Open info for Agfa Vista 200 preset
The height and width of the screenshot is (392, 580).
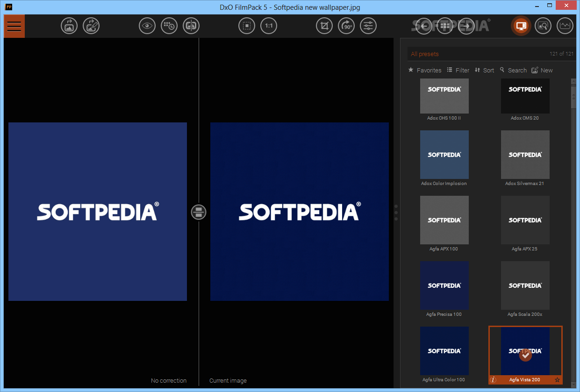tap(493, 380)
